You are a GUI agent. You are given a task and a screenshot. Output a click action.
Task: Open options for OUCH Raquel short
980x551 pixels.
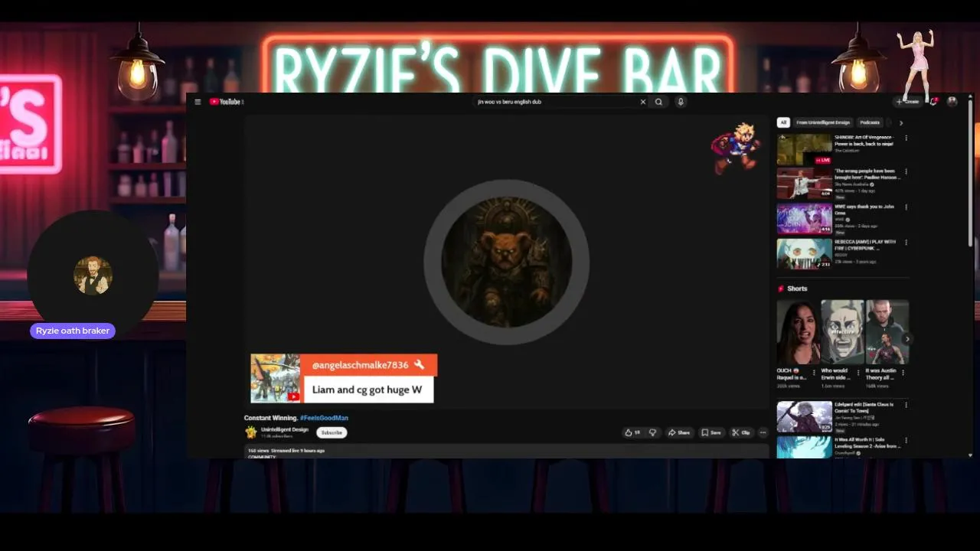pos(814,373)
